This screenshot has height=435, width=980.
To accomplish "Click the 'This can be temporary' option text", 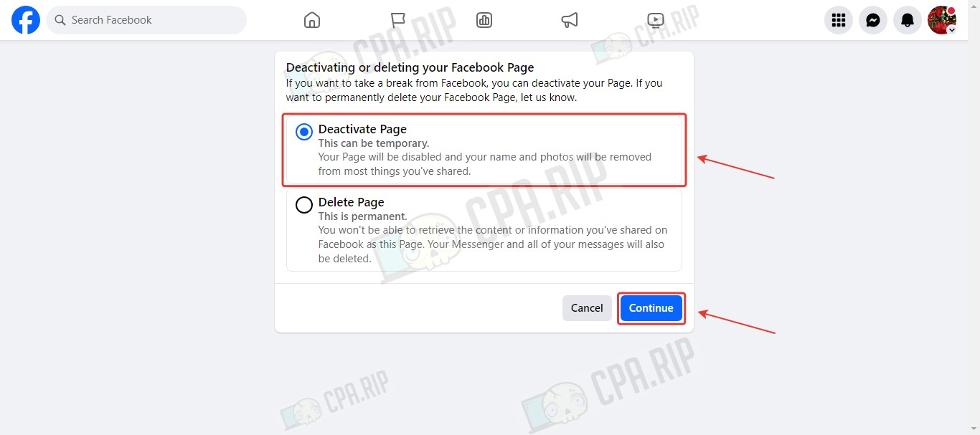I will pyautogui.click(x=374, y=143).
